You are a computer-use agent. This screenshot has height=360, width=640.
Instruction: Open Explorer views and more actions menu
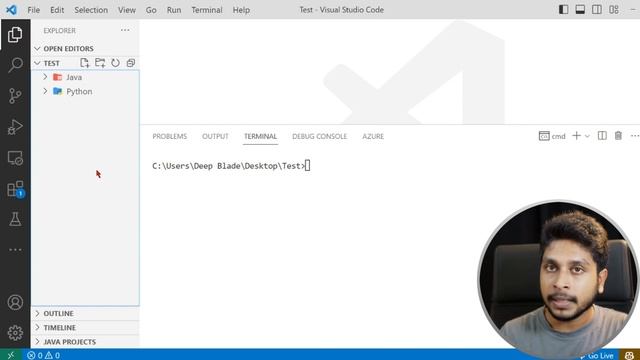pyautogui.click(x=125, y=30)
